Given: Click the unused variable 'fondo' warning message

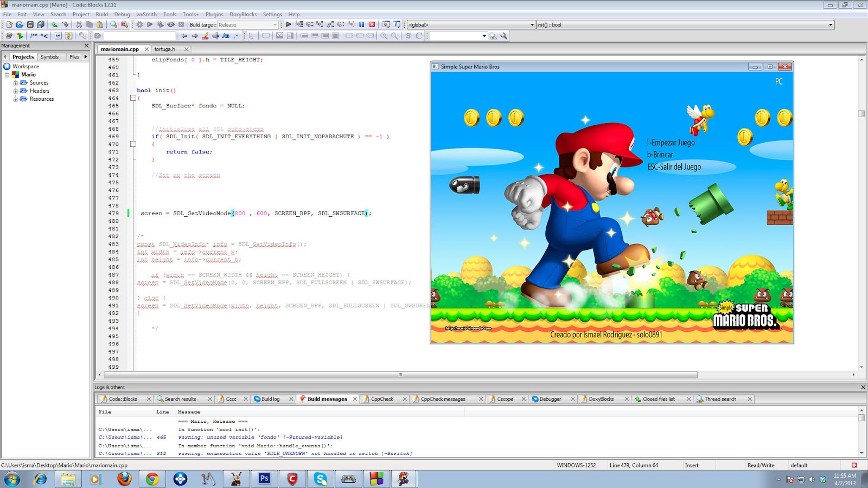Looking at the screenshot, I should [x=260, y=438].
